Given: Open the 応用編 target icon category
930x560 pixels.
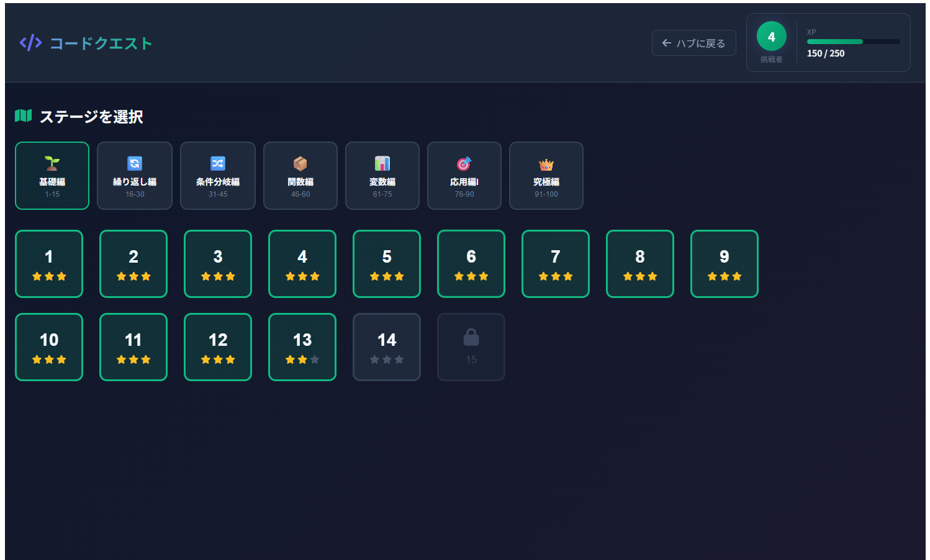Looking at the screenshot, I should [464, 176].
